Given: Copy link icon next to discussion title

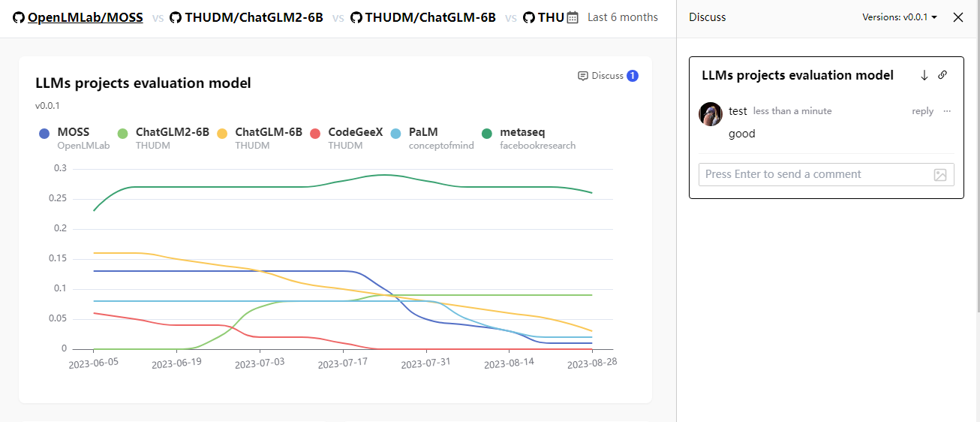Looking at the screenshot, I should [x=943, y=75].
